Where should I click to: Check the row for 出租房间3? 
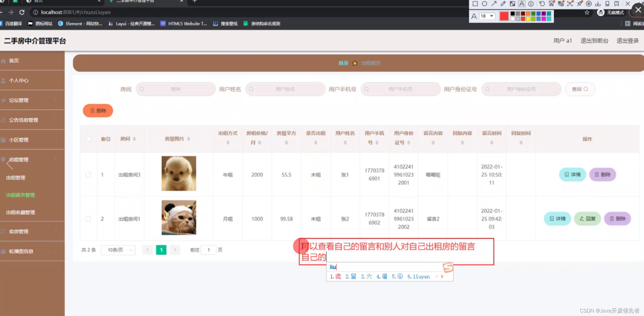click(88, 175)
